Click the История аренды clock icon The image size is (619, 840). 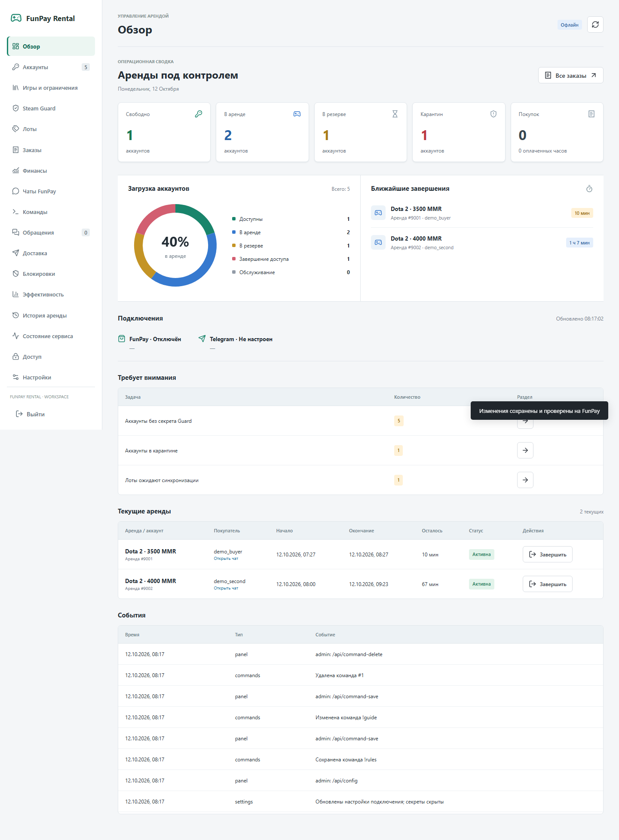pos(15,315)
